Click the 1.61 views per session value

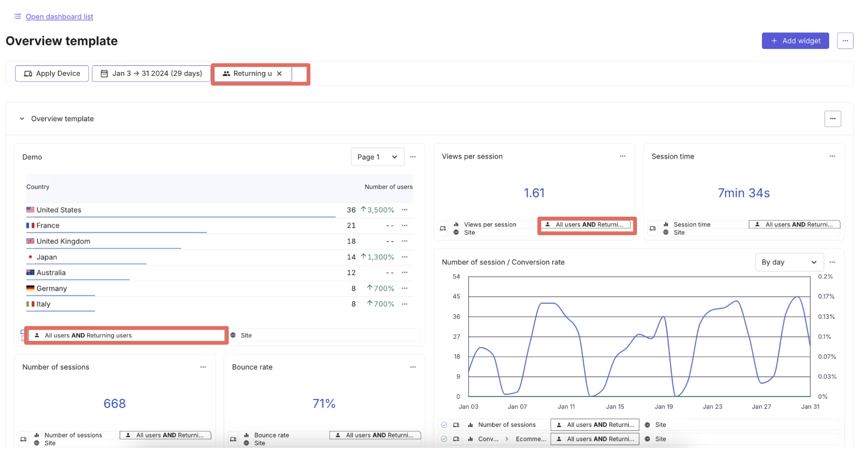[x=534, y=193]
